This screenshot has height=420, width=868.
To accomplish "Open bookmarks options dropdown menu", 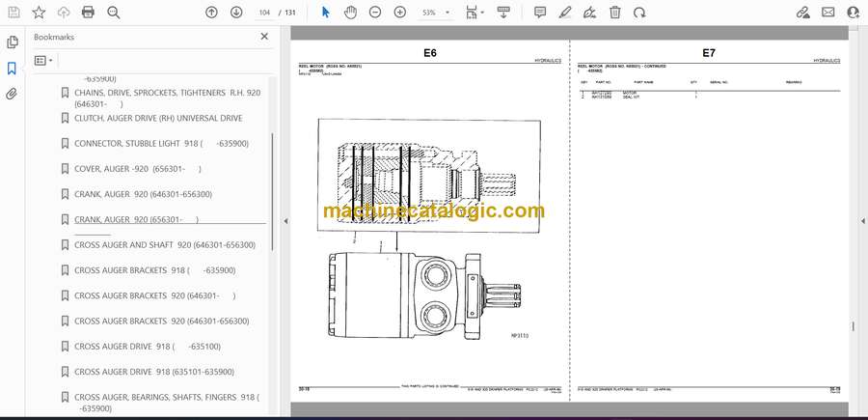I will click(43, 61).
